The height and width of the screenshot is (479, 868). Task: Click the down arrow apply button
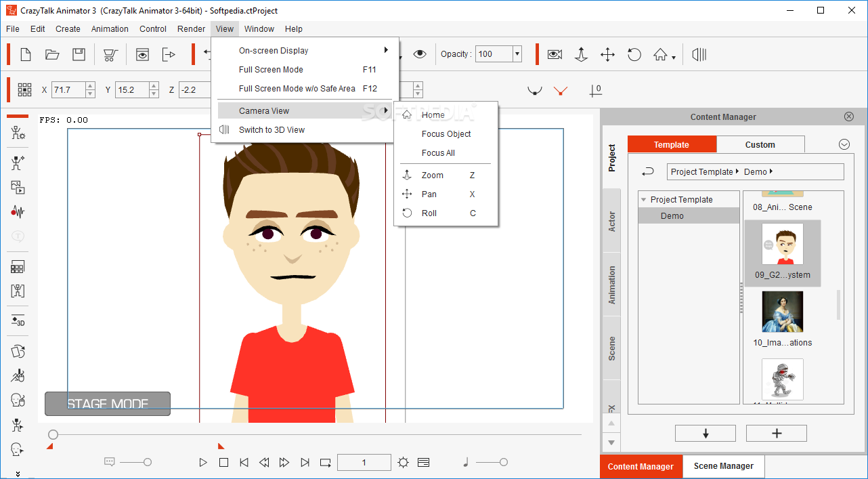[x=706, y=434]
